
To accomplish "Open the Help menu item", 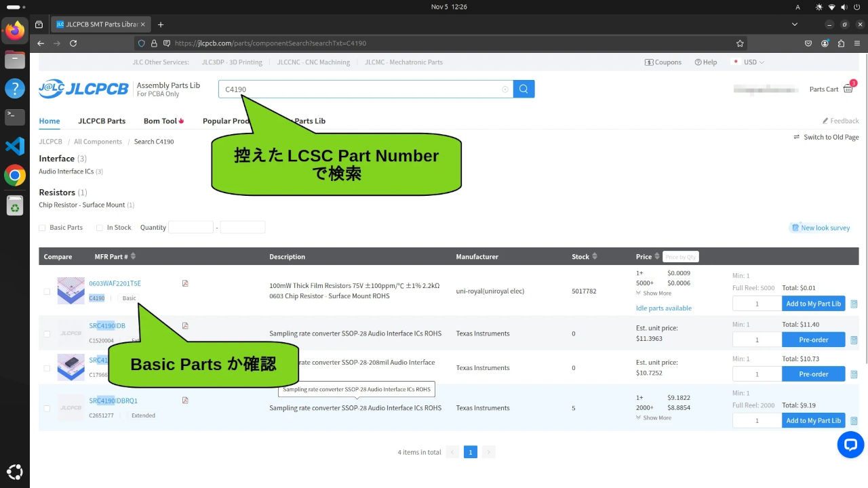I will point(706,62).
